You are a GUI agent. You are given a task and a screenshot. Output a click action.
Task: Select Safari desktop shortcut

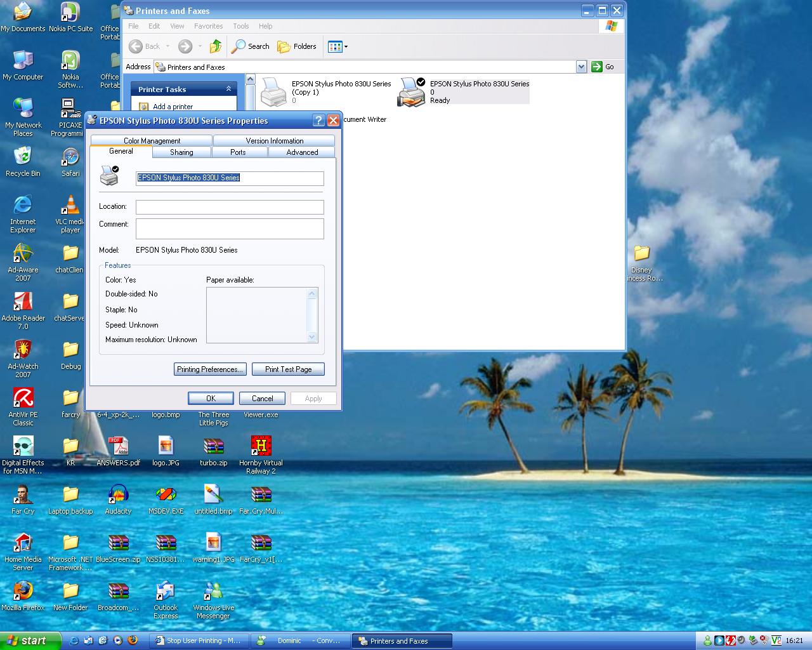click(70, 162)
